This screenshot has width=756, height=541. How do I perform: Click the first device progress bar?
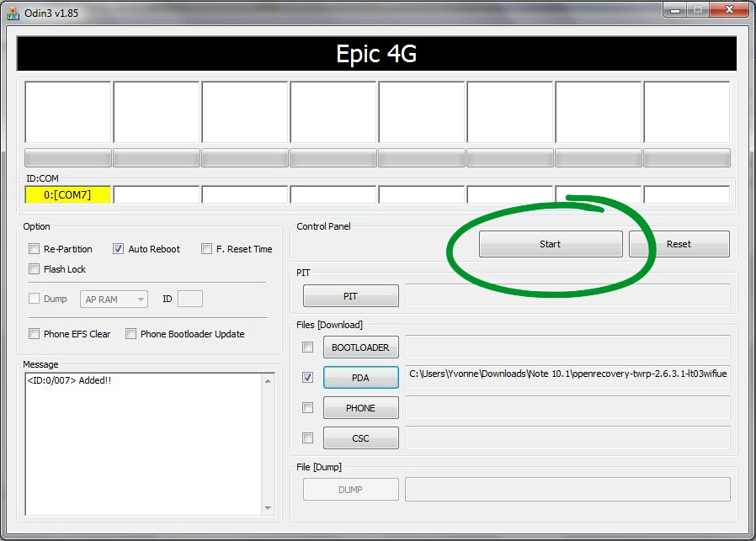68,158
